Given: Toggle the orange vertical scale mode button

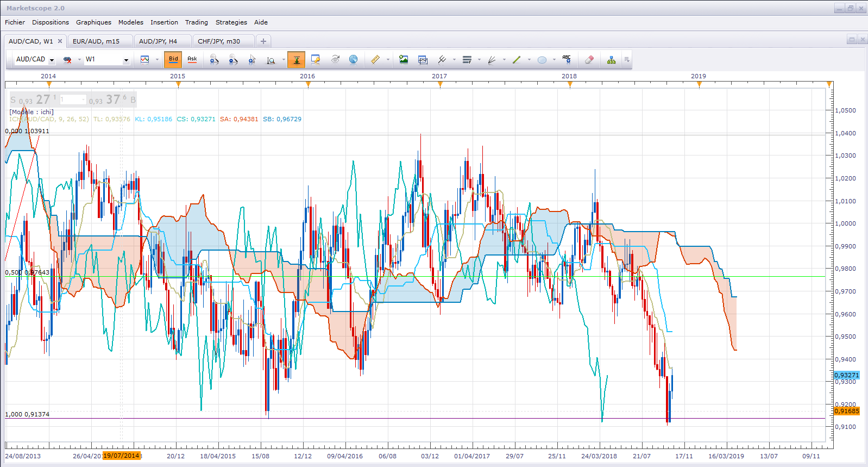Looking at the screenshot, I should coord(297,60).
